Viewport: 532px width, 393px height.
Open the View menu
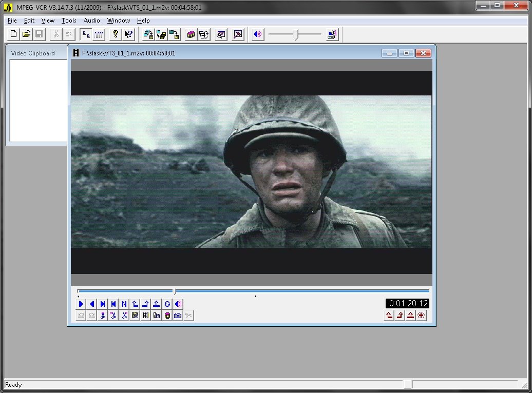click(x=48, y=21)
